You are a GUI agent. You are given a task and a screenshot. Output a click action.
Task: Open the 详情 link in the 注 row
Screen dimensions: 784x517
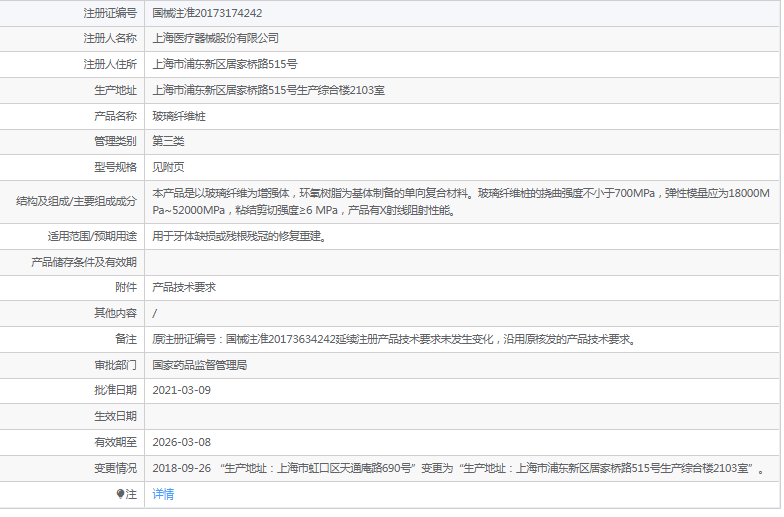163,494
